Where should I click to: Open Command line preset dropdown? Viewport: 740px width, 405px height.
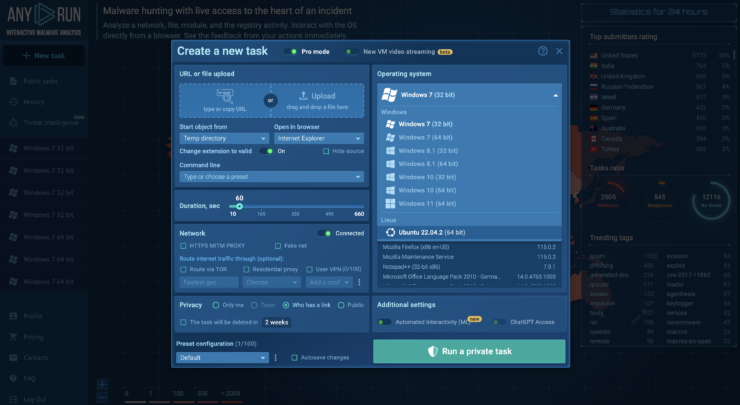[271, 177]
